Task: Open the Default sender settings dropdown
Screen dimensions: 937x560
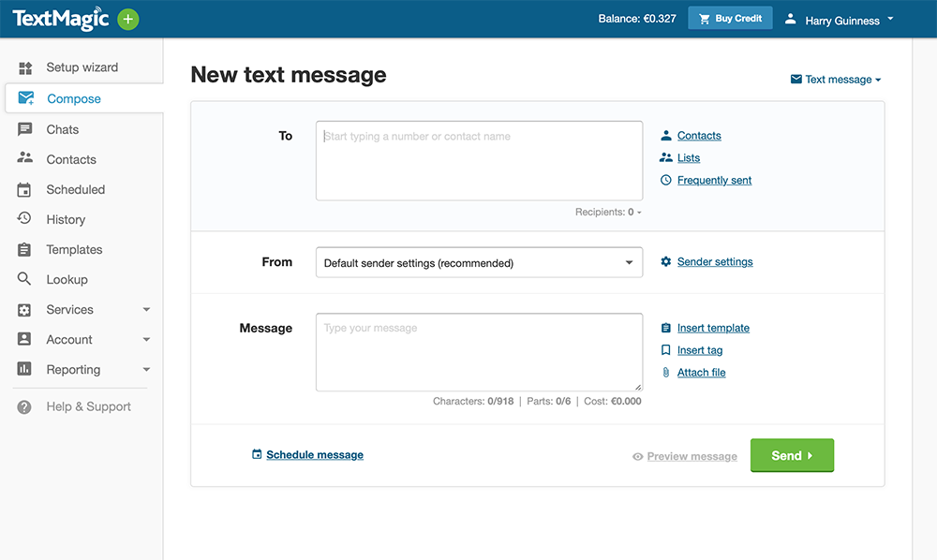Action: [479, 263]
